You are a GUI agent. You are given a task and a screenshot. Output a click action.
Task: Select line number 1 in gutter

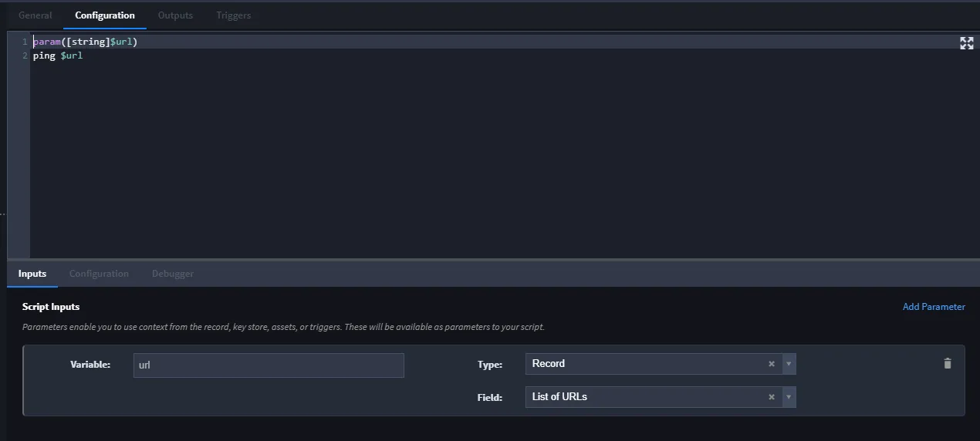click(x=25, y=42)
